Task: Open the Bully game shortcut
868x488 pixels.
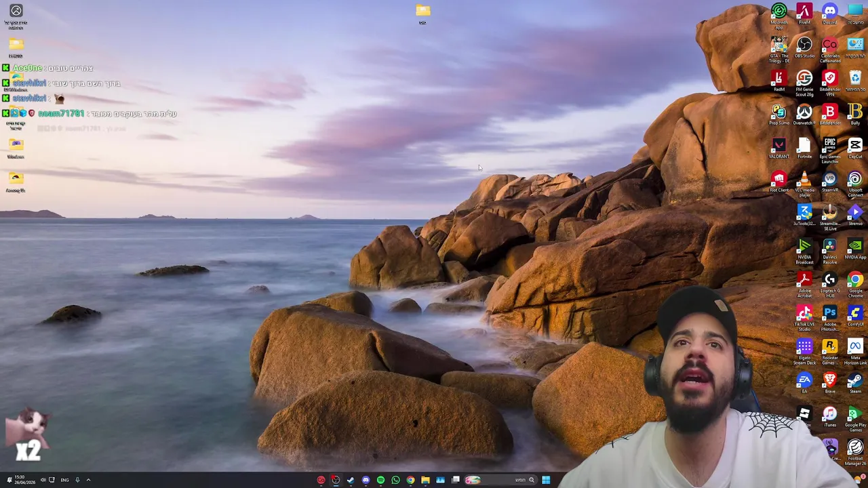Action: tap(855, 115)
